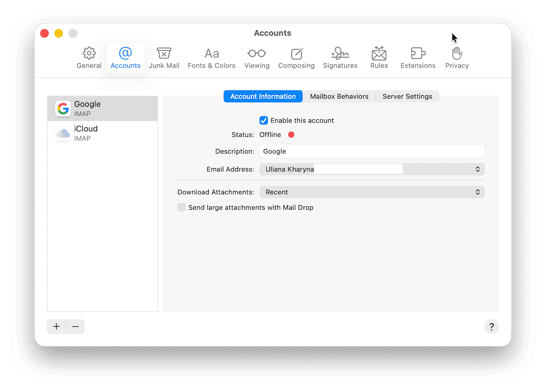546x392 pixels.
Task: Open the Server Settings tab
Action: click(x=407, y=96)
